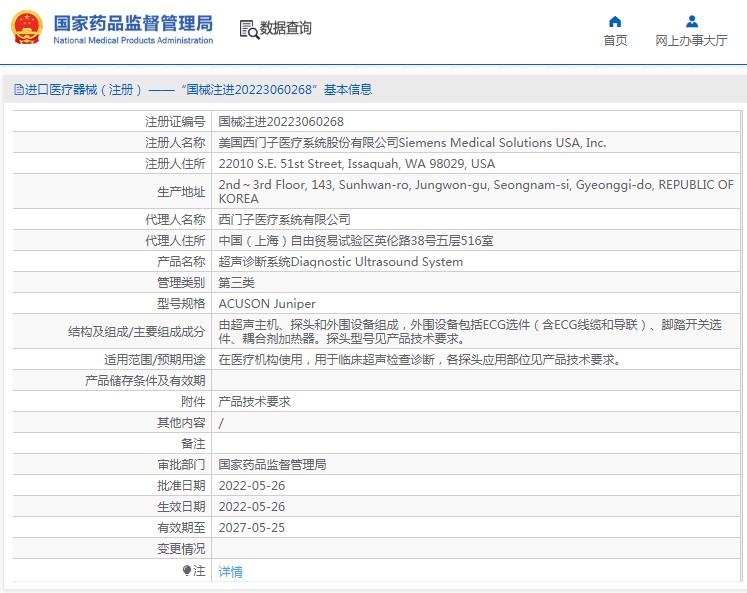Open the 详情 link
This screenshot has width=747, height=593.
(x=231, y=571)
